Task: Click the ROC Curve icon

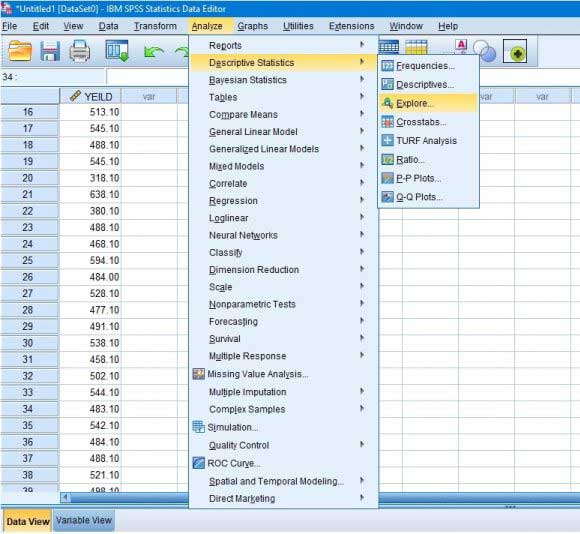Action: point(199,463)
